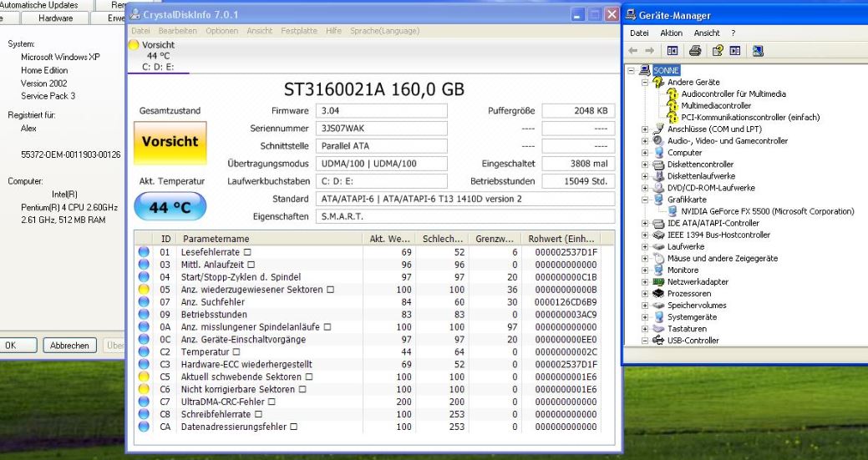Click the Tastaturen keyboard icon
This screenshot has width=868, height=460.
point(658,328)
